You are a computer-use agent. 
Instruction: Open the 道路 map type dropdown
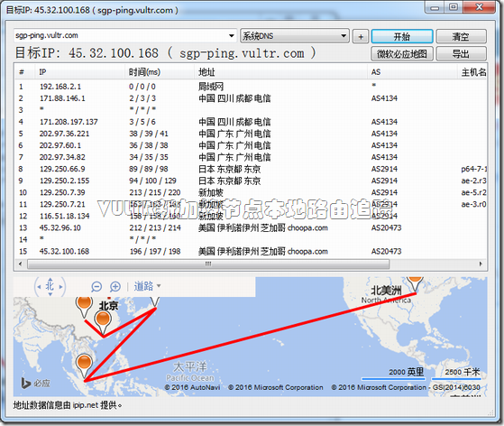147,286
